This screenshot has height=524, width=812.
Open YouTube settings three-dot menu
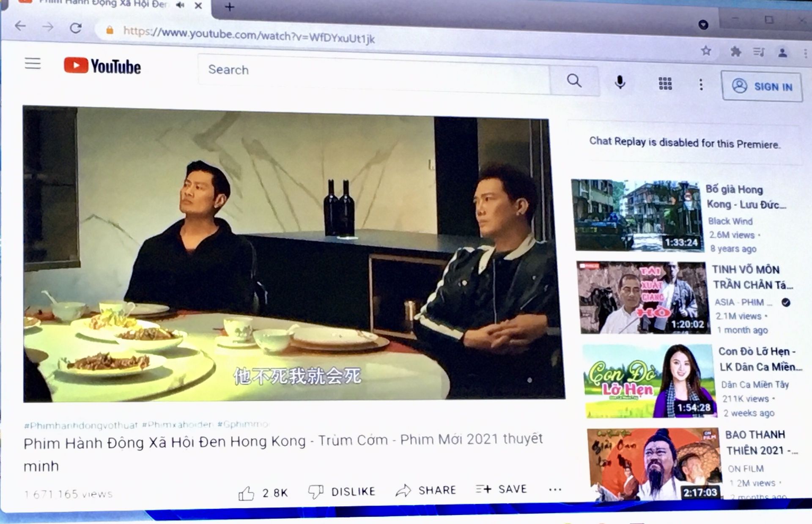click(701, 85)
